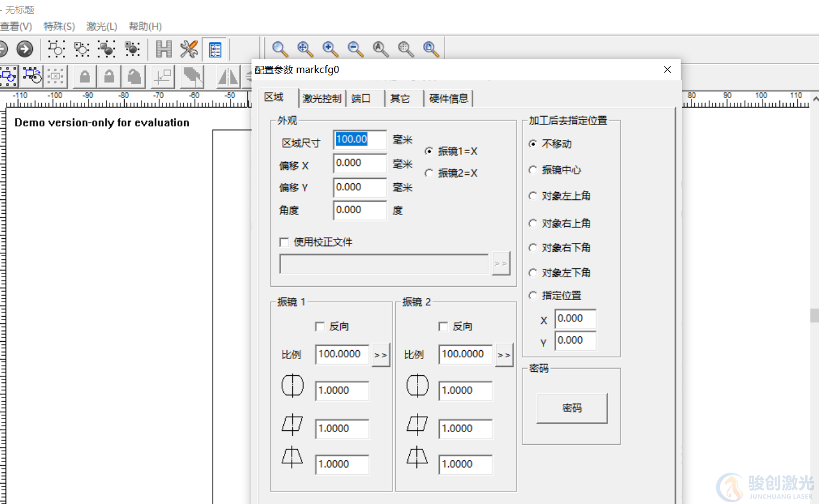Image resolution: width=819 pixels, height=504 pixels.
Task: Click the put-to-origin icon with arrow
Action: click(162, 76)
